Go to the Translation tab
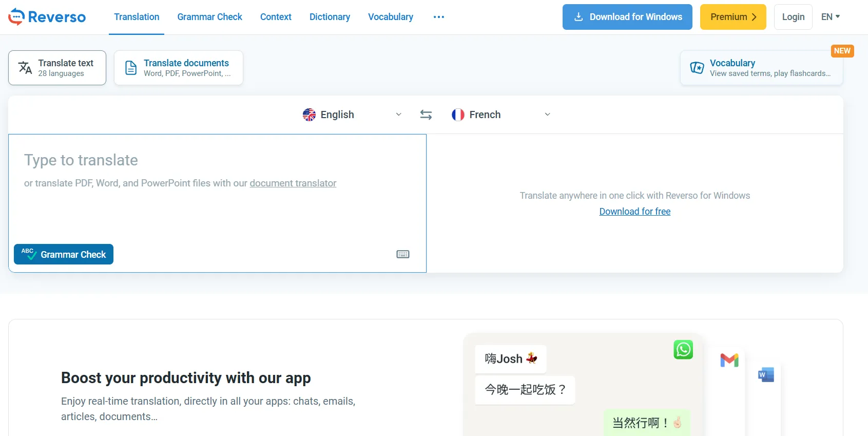The height and width of the screenshot is (436, 868). (137, 17)
